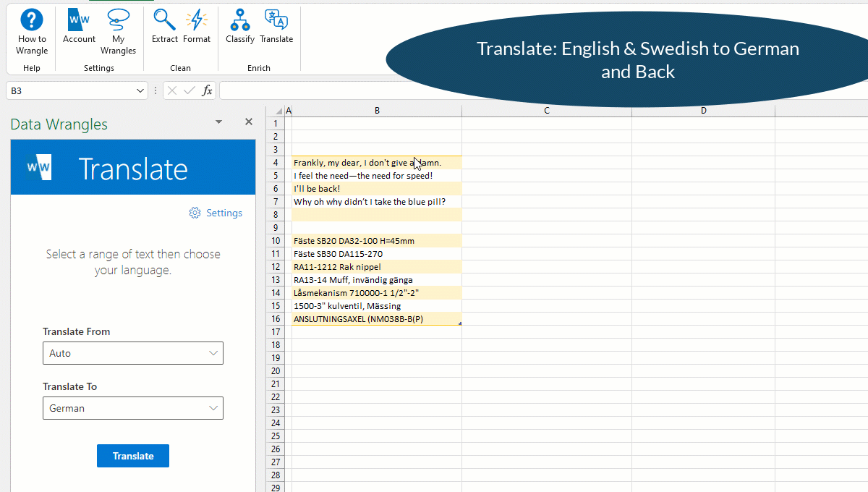
Task: Select cell '1500-3" kulventil, Mässing'
Action: tap(377, 306)
